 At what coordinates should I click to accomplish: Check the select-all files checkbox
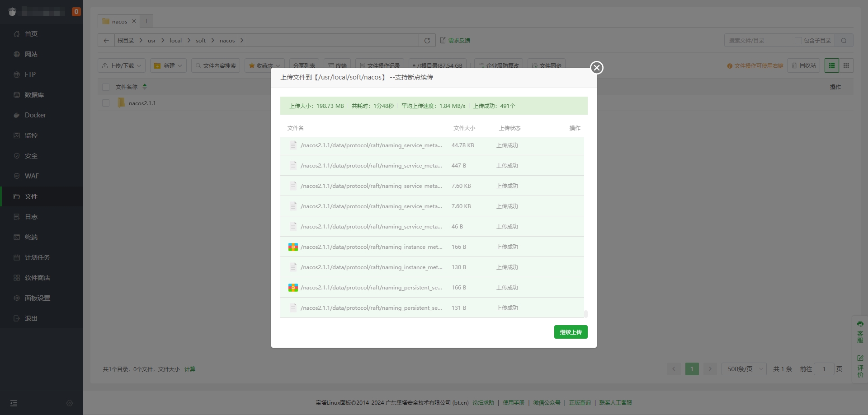click(106, 87)
